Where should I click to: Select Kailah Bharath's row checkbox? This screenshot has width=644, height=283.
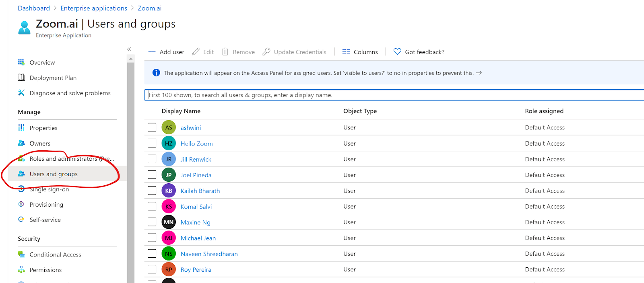pyautogui.click(x=152, y=190)
